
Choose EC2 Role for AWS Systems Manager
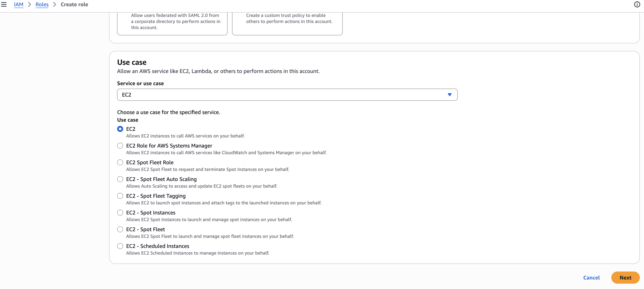tap(120, 146)
